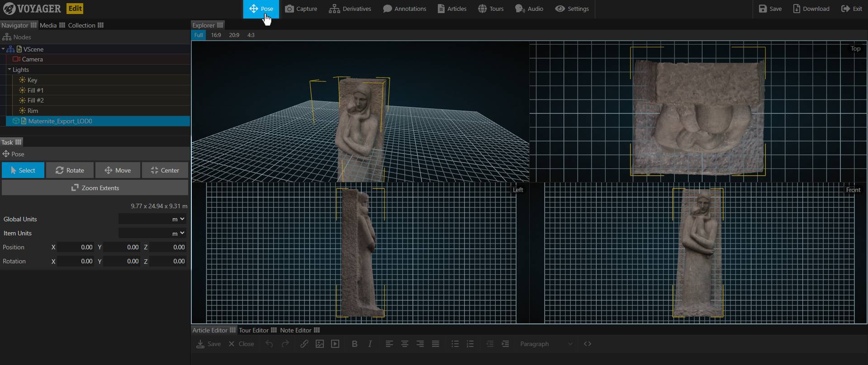Click the redo arrow in Article Editor
Viewport: 868px width, 365px height.
coord(285,344)
